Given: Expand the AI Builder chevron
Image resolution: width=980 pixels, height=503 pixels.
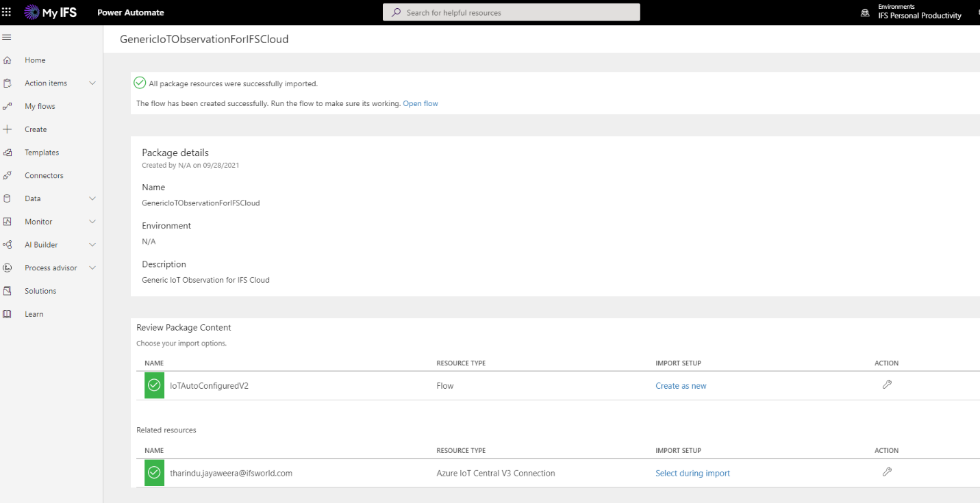Looking at the screenshot, I should tap(92, 245).
